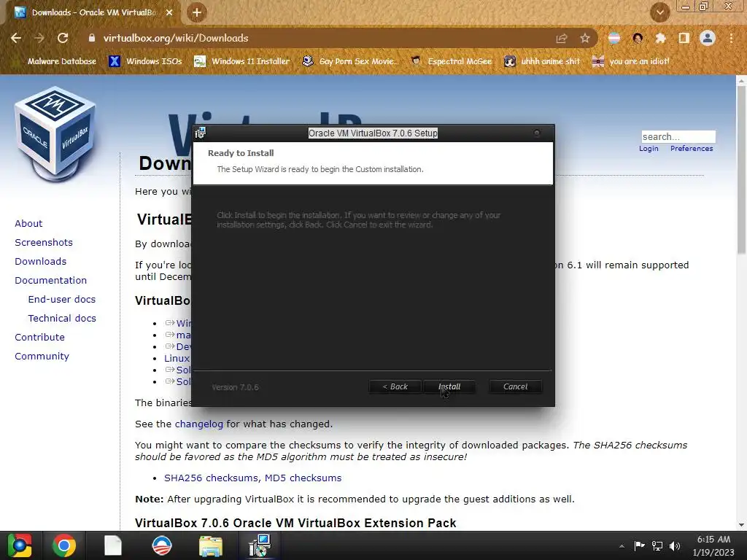The height and width of the screenshot is (560, 747).
Task: Open uhhh anime bookmark
Action: 542,61
